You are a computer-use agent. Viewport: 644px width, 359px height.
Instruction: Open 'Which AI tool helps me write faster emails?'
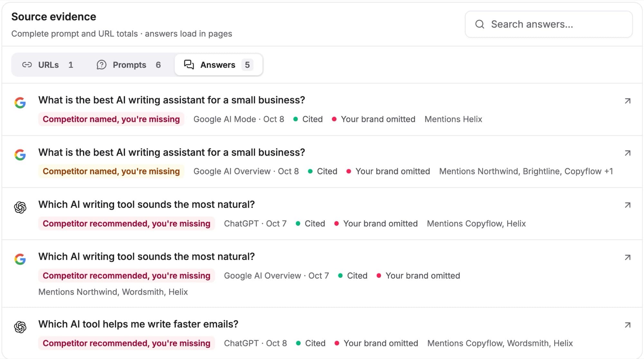[138, 324]
